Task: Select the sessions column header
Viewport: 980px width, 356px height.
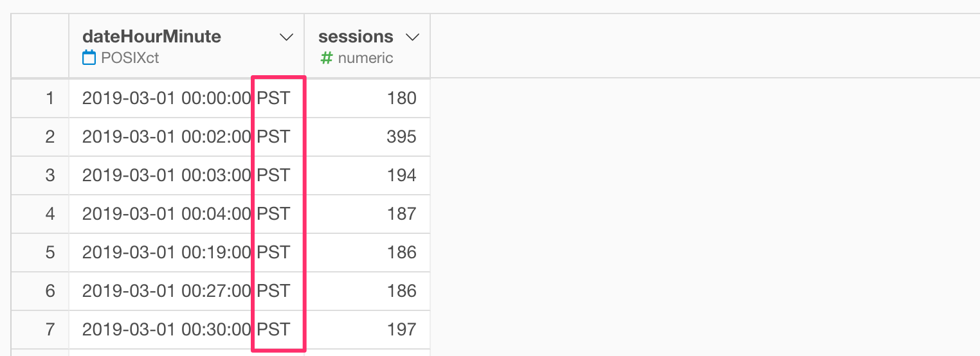Action: click(367, 46)
